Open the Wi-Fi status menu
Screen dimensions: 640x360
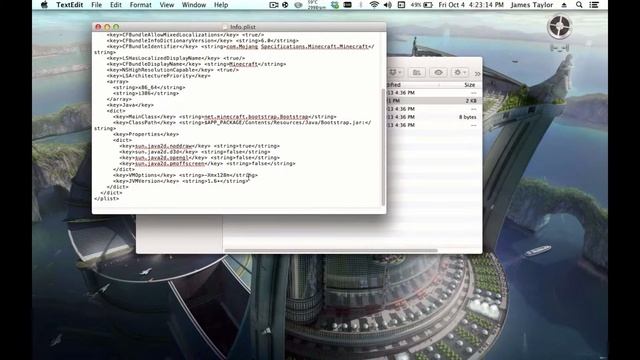click(x=373, y=5)
